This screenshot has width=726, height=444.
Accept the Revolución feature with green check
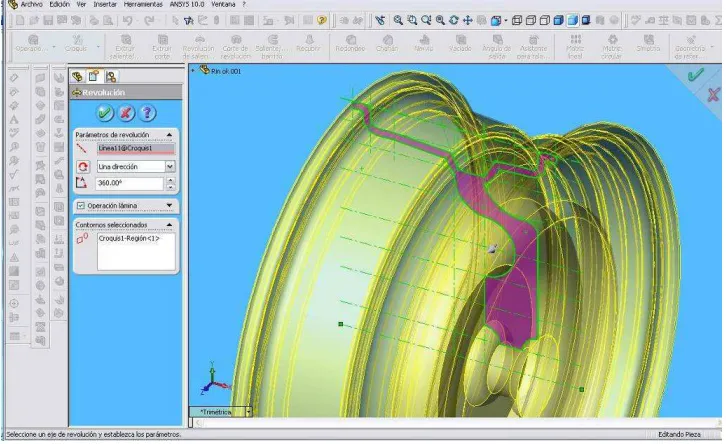[105, 113]
